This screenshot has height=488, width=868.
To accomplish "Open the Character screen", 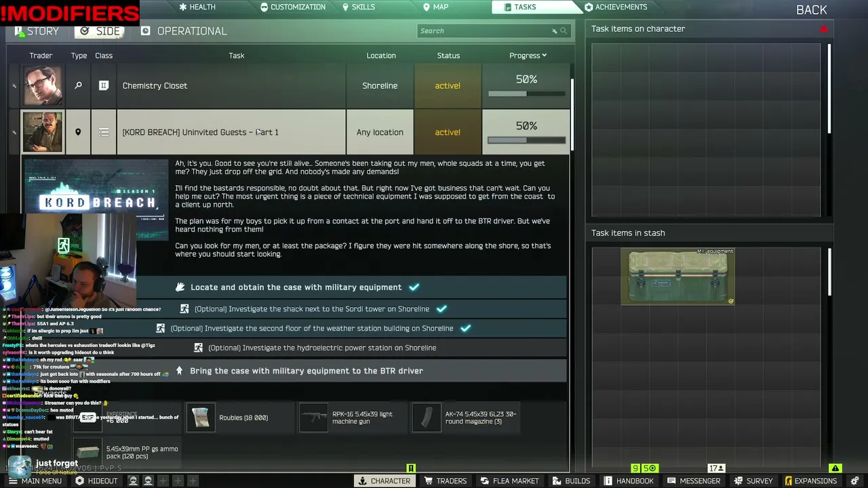I will coord(384,481).
